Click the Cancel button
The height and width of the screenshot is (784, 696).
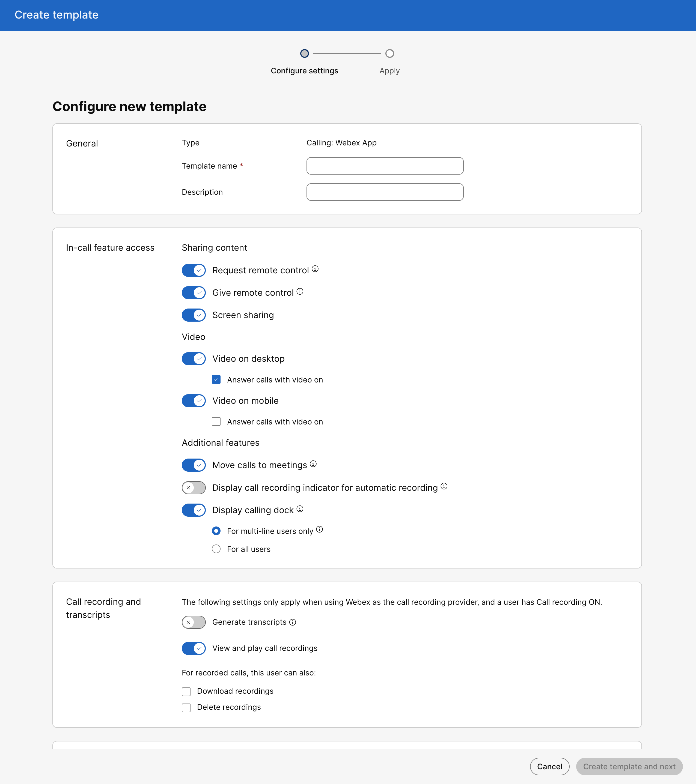pyautogui.click(x=549, y=767)
